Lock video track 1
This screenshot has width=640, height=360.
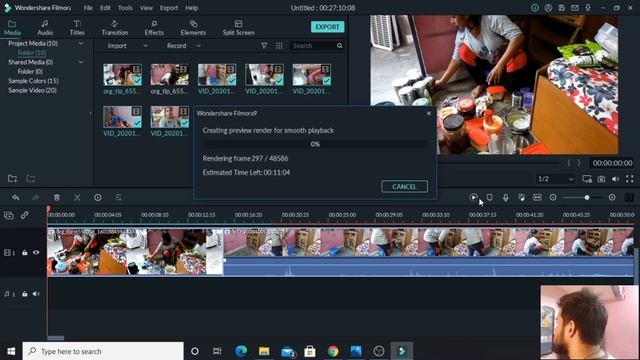click(24, 253)
